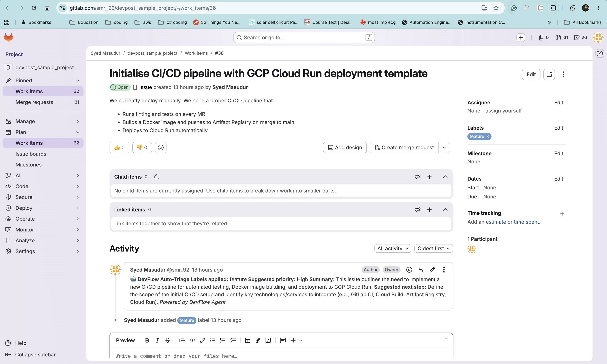This screenshot has height=364, width=607.
Task: Collapse the Linked items section
Action: click(x=445, y=210)
